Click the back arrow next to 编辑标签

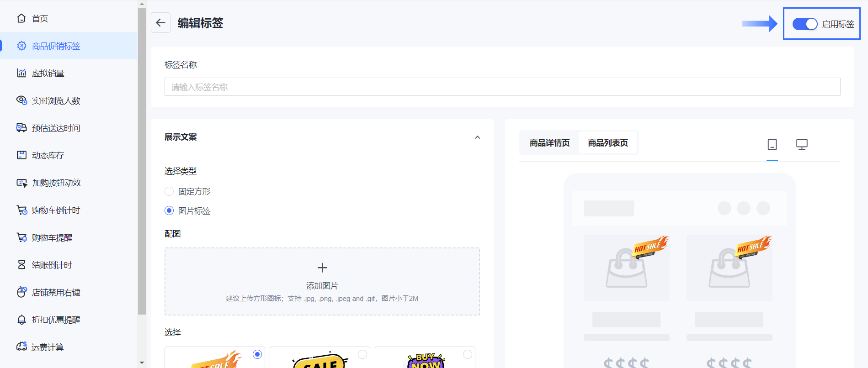tap(160, 23)
